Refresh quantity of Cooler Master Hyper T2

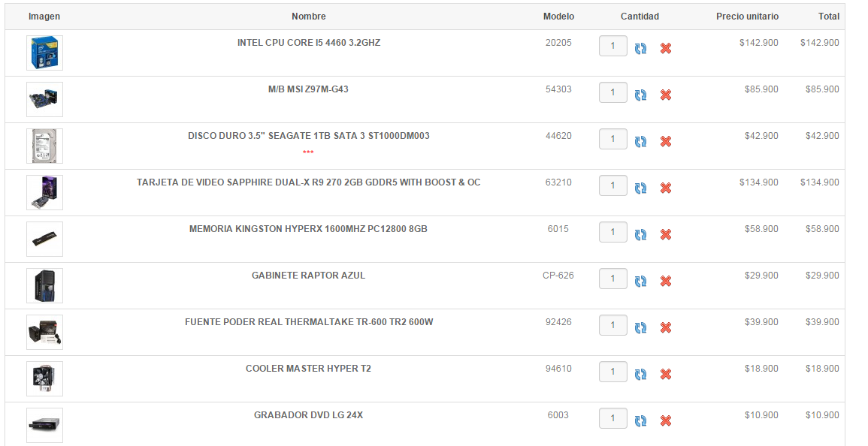point(640,374)
